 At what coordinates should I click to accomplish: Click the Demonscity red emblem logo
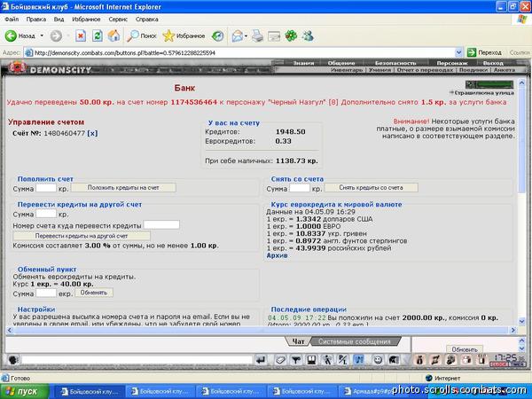tap(18, 67)
